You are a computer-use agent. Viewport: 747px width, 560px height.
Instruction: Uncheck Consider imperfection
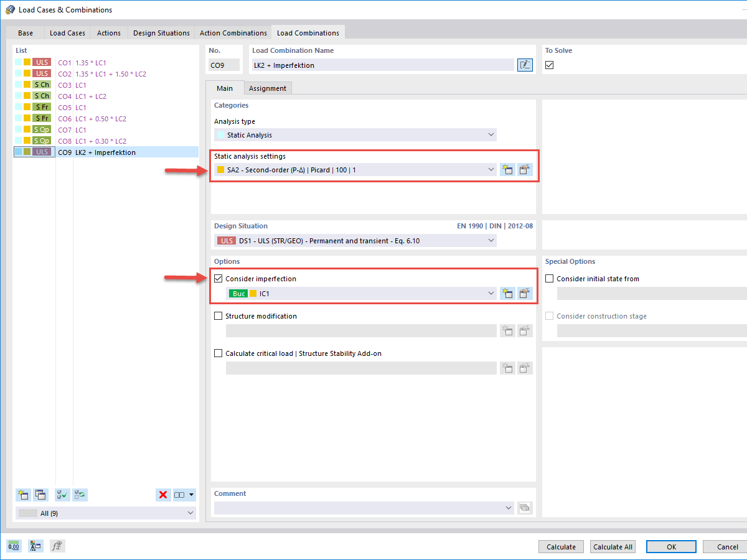(x=218, y=278)
